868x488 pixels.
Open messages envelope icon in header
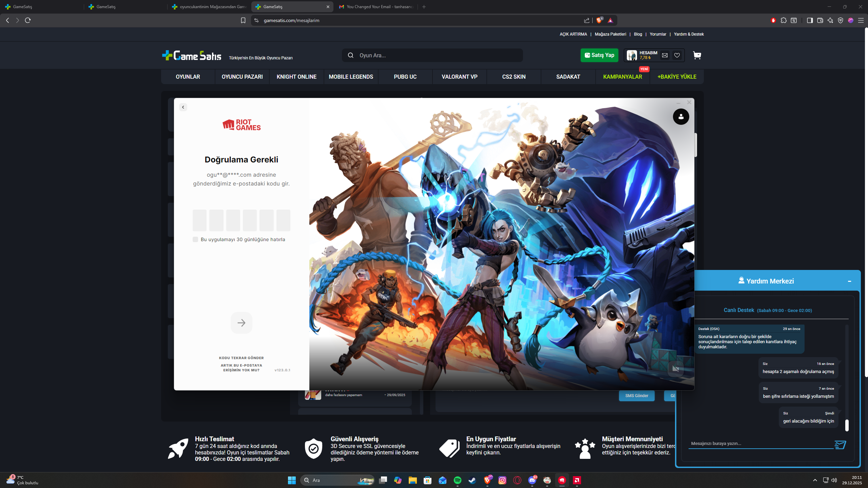click(665, 55)
